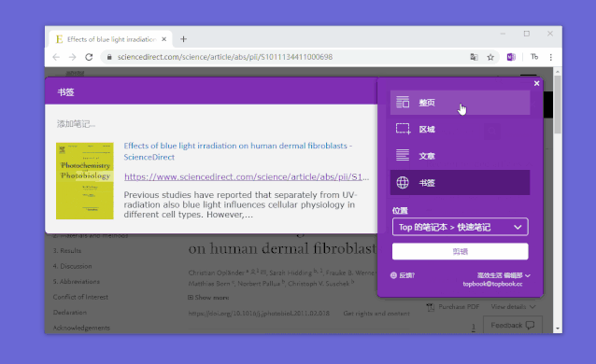Expand the View details dropdown
Image resolution: width=596 pixels, height=364 pixels.
point(513,307)
